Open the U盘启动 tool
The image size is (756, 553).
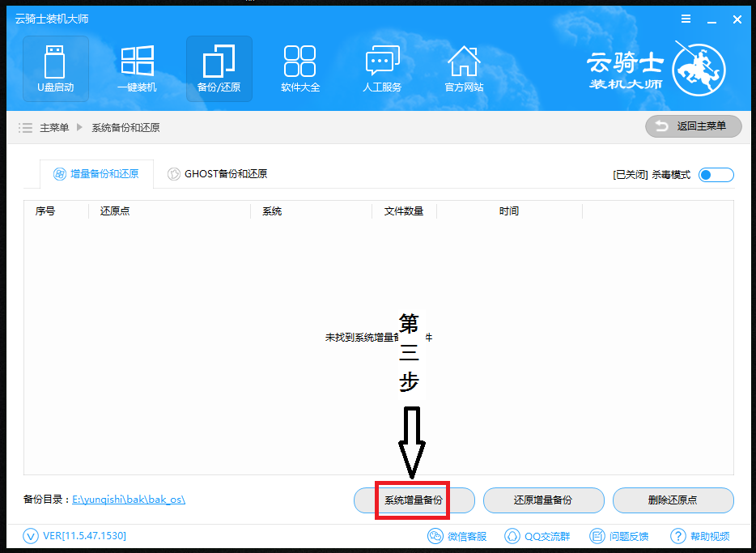point(56,69)
